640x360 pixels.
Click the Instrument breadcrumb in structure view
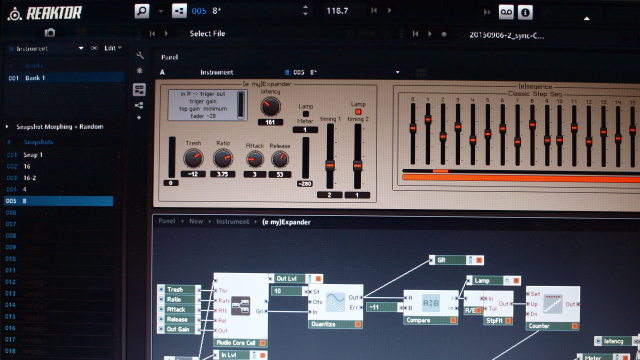[x=233, y=222]
